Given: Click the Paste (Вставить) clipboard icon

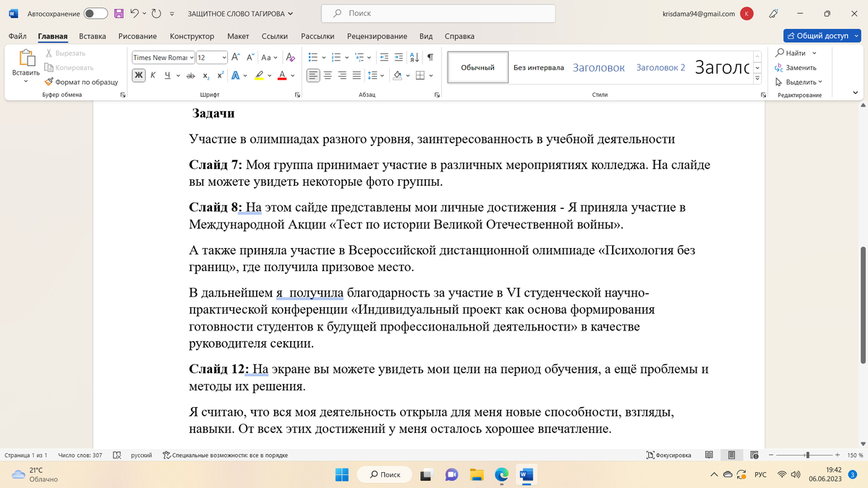Looking at the screenshot, I should 26,58.
